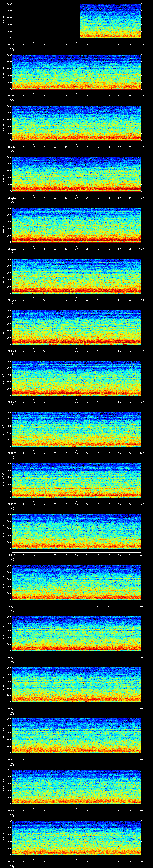
Task: Select the 21:16:00 start time label
Action: coord(12,657)
